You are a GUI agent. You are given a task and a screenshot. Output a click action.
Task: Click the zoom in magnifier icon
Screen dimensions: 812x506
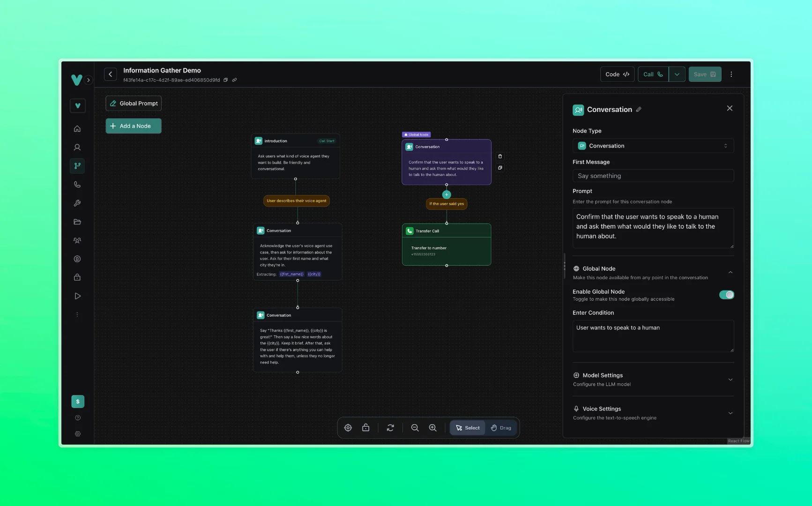point(433,428)
